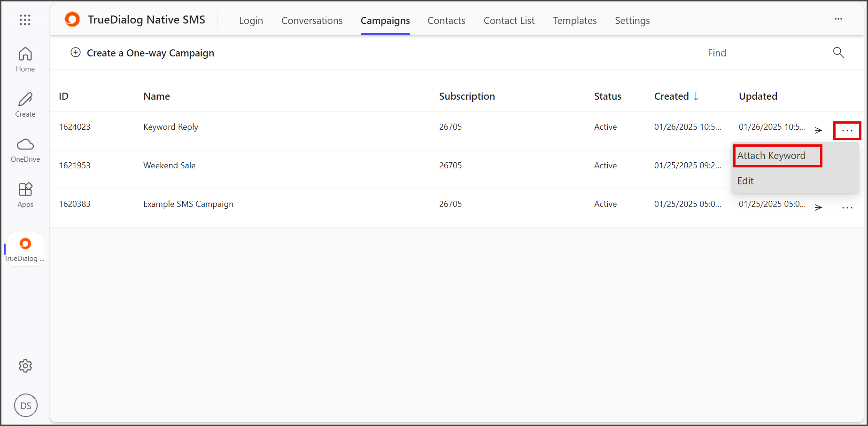868x426 pixels.
Task: Click the ID column header
Action: (x=64, y=96)
